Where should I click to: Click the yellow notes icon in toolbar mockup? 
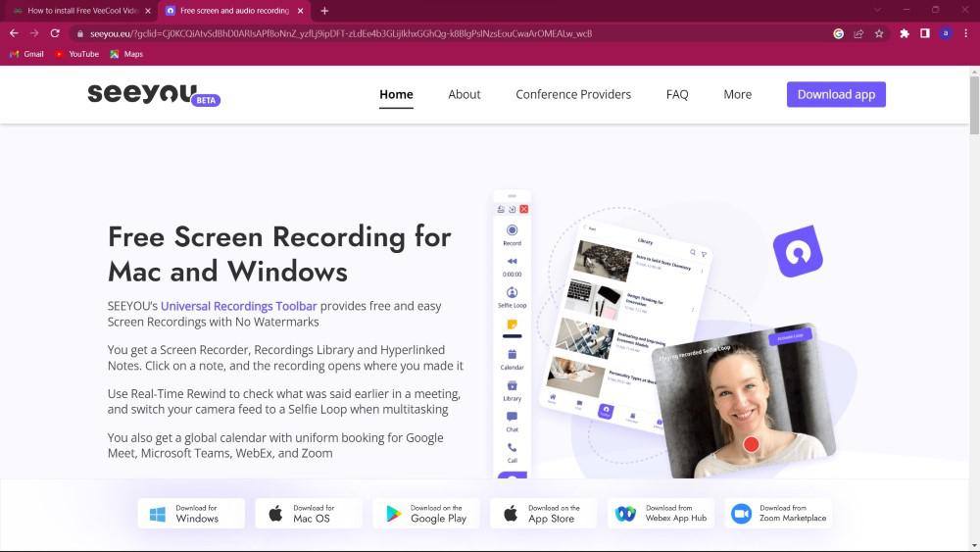512,325
